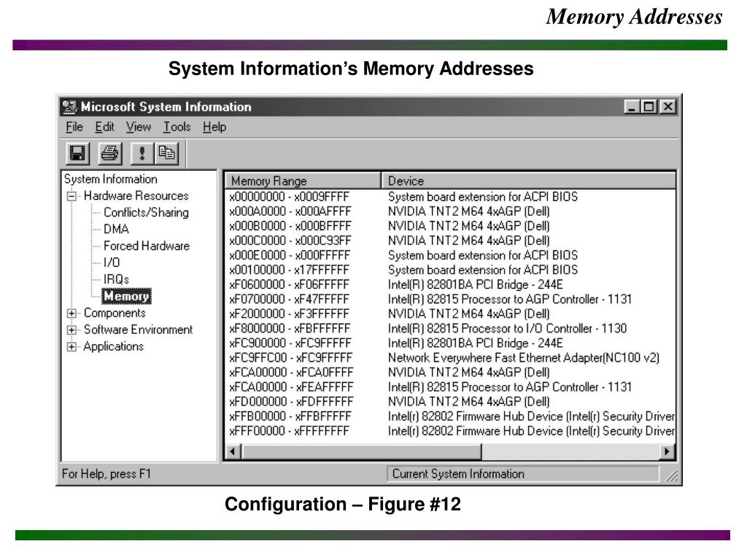This screenshot has width=747, height=560.
Task: Collapse the Hardware Resources tree node
Action: click(71, 196)
